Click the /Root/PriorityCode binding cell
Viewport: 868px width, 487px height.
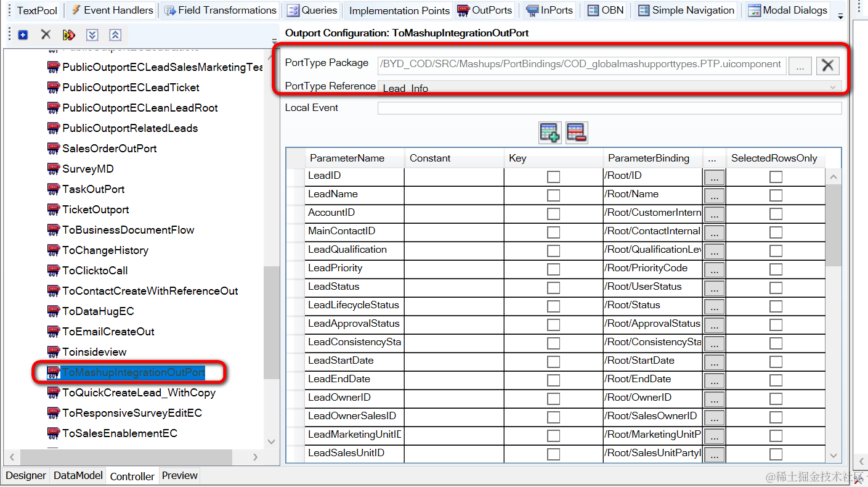[653, 268]
